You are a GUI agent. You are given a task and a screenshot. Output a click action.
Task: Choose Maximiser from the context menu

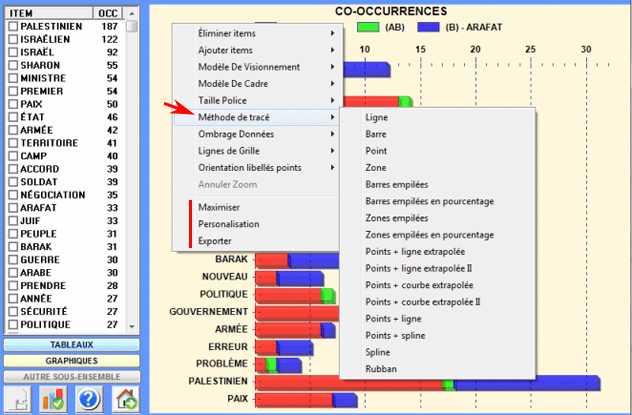(x=257, y=207)
